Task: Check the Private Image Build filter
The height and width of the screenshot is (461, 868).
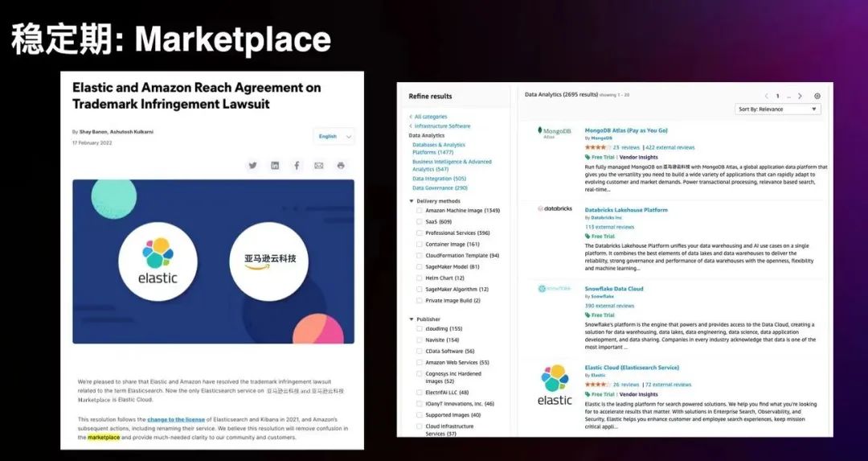Action: coord(420,300)
